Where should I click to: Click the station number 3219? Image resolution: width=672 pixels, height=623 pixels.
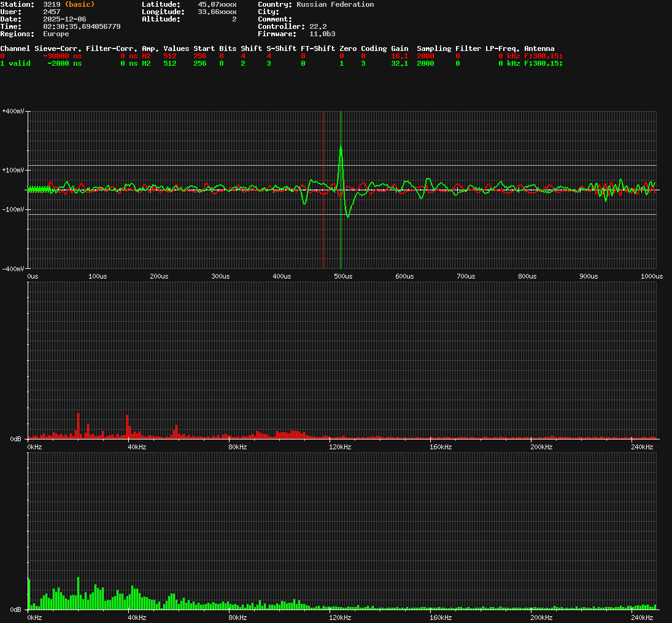point(51,4)
